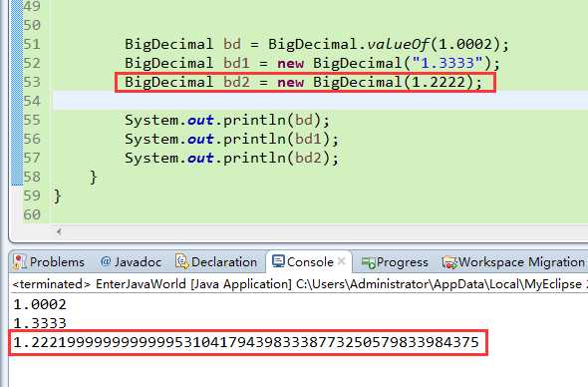Click the 1.2222 constructor argument
This screenshot has width=588, height=387.
[439, 82]
